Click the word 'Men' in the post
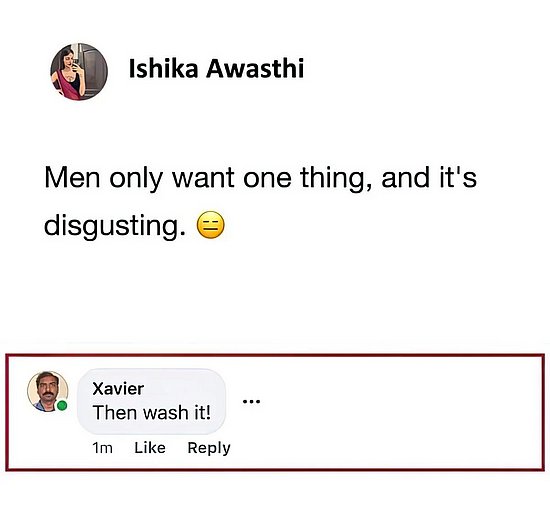The height and width of the screenshot is (514, 550). pyautogui.click(x=72, y=178)
